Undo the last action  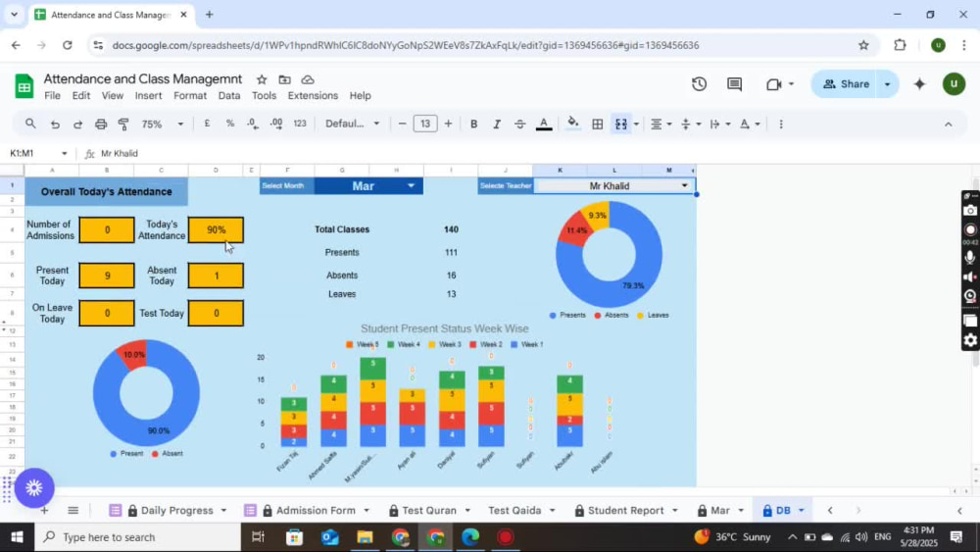pos(55,124)
